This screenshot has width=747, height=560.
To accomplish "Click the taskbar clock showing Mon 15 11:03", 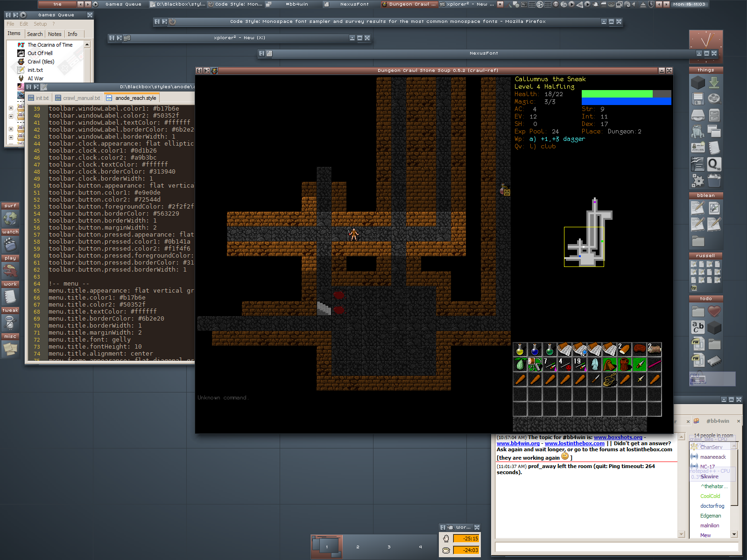I will [689, 4].
